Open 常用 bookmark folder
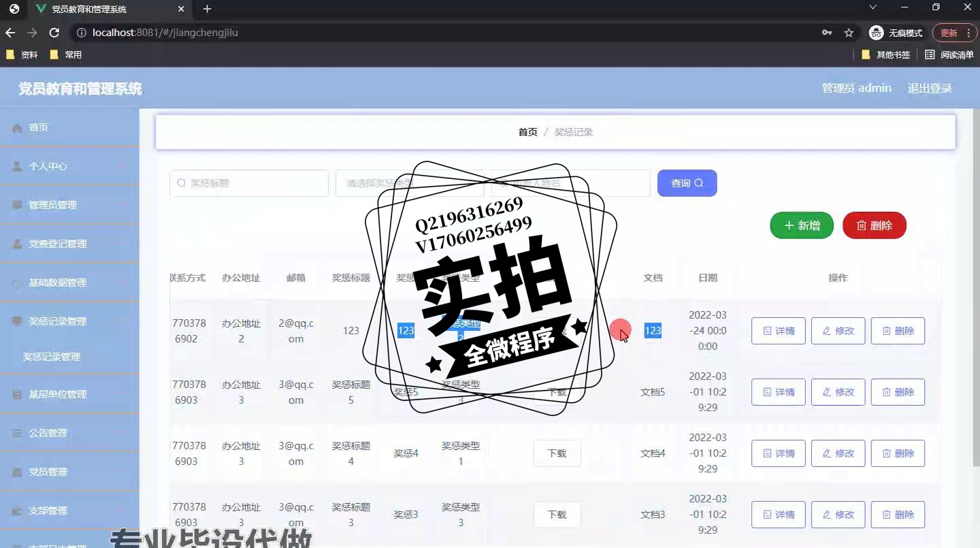Screen dimensions: 980x548 (66, 54)
